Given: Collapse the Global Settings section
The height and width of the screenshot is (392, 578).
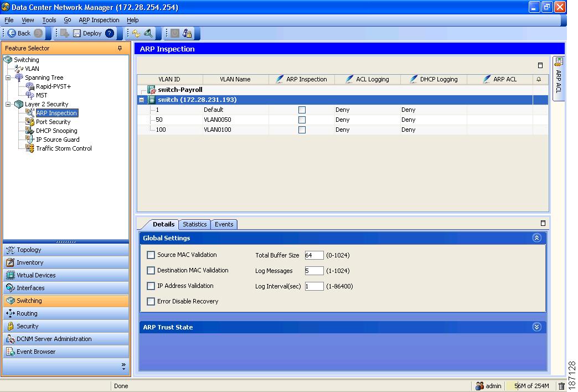Looking at the screenshot, I should pos(536,237).
